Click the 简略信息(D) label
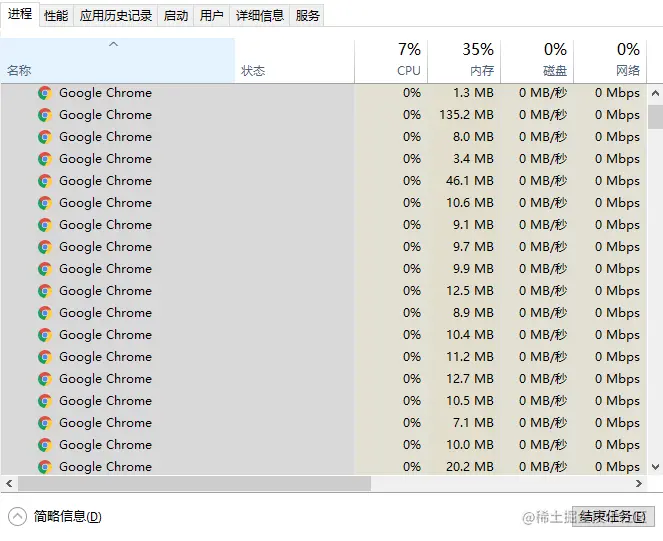The height and width of the screenshot is (541, 663). point(68,516)
